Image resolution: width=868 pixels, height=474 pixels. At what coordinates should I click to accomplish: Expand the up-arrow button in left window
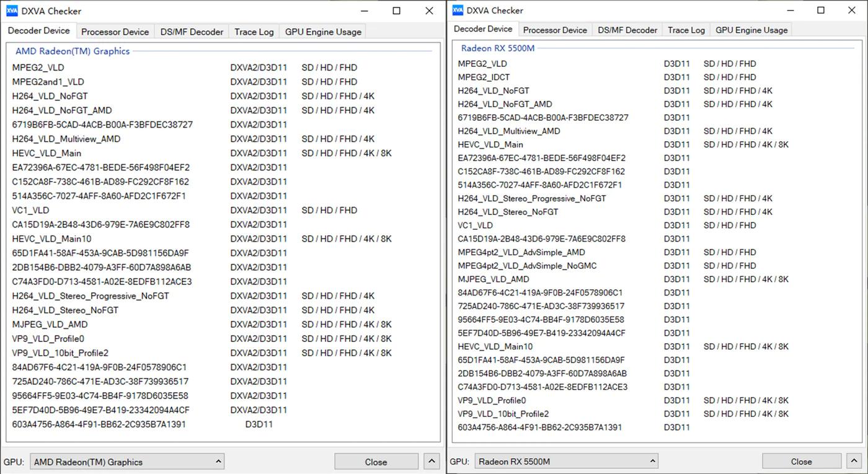click(432, 462)
